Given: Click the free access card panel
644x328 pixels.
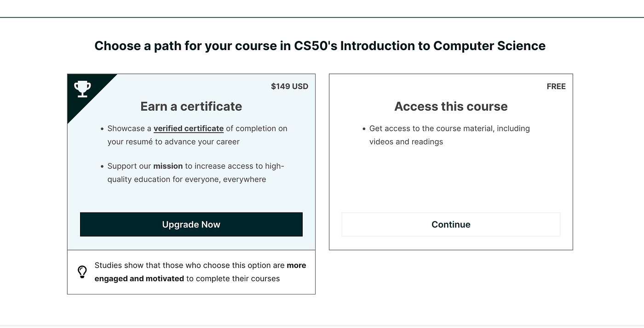Looking at the screenshot, I should click(451, 184).
